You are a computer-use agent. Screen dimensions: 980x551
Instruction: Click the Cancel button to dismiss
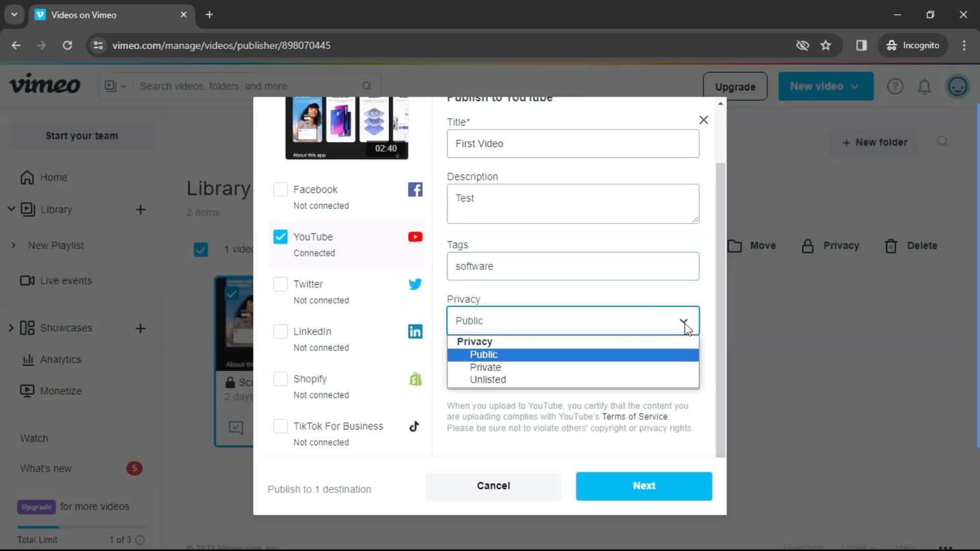495,485
